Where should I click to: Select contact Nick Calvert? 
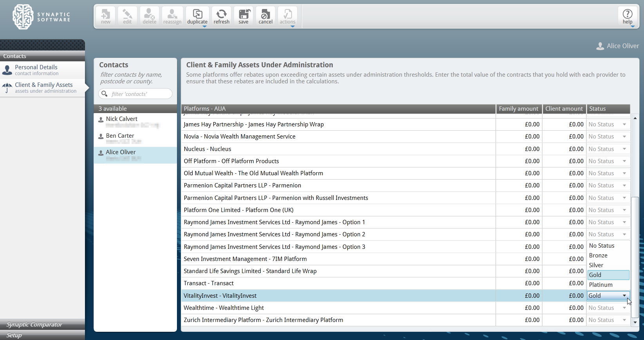click(x=135, y=122)
